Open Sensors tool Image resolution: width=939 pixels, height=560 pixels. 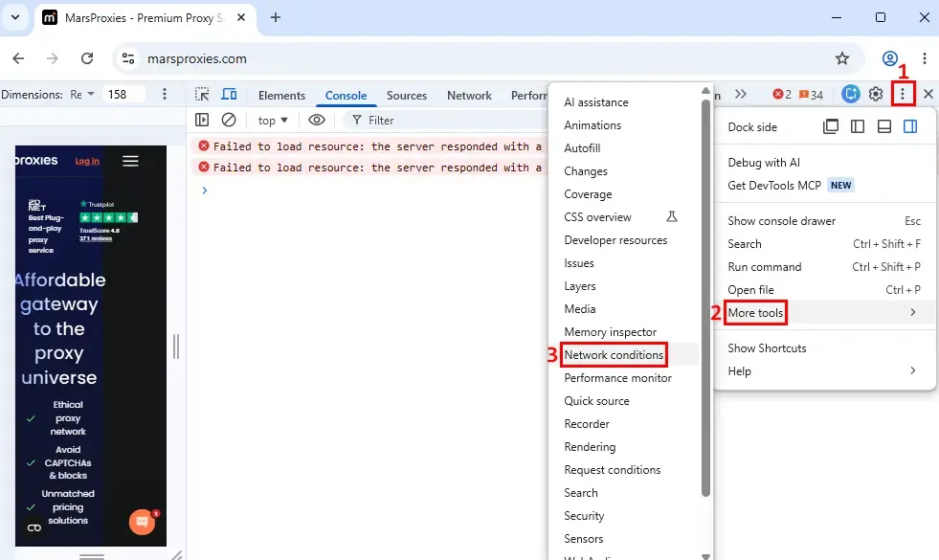pos(624,538)
